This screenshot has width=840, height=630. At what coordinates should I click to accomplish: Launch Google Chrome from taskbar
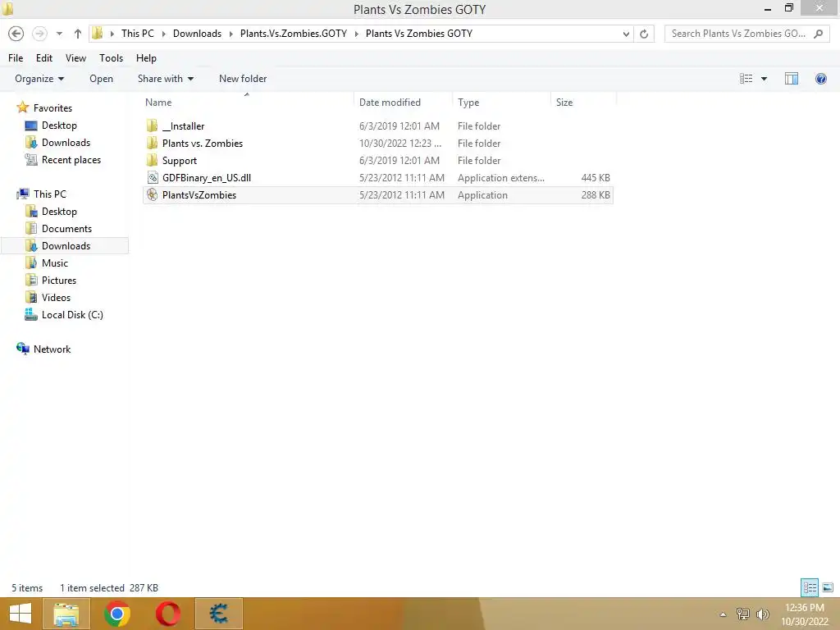[117, 614]
